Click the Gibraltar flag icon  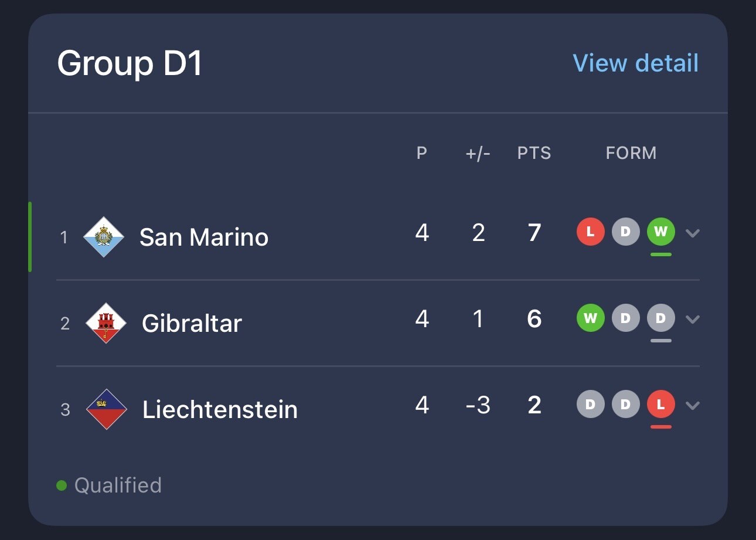pyautogui.click(x=106, y=323)
